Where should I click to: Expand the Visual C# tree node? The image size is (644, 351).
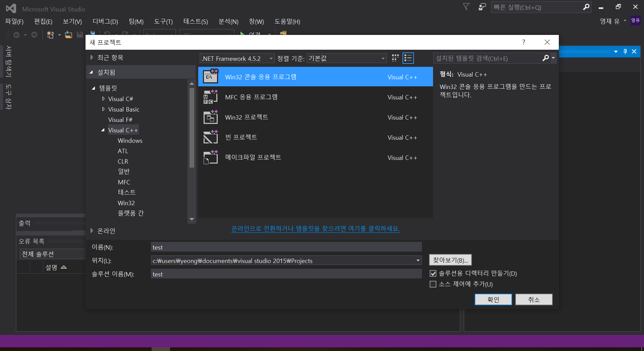(103, 99)
